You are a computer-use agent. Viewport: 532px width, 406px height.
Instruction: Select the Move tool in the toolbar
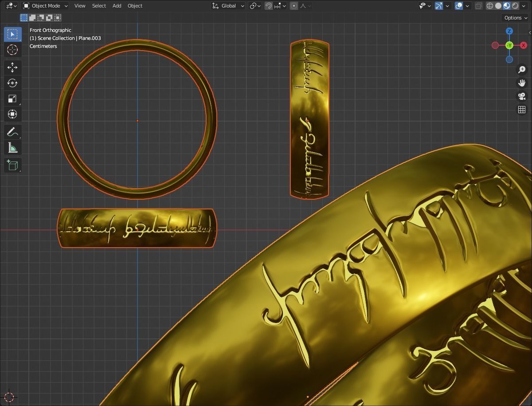click(x=12, y=67)
